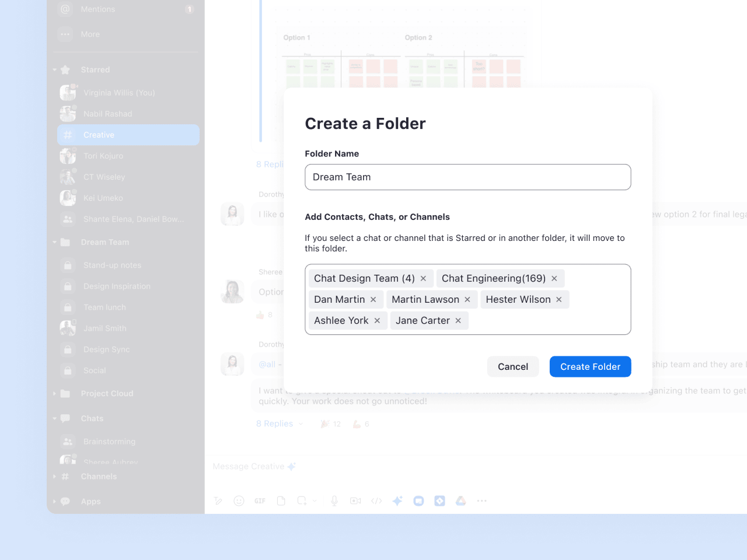The height and width of the screenshot is (560, 747).
Task: Expand the Project Cloud folder
Action: click(x=55, y=394)
